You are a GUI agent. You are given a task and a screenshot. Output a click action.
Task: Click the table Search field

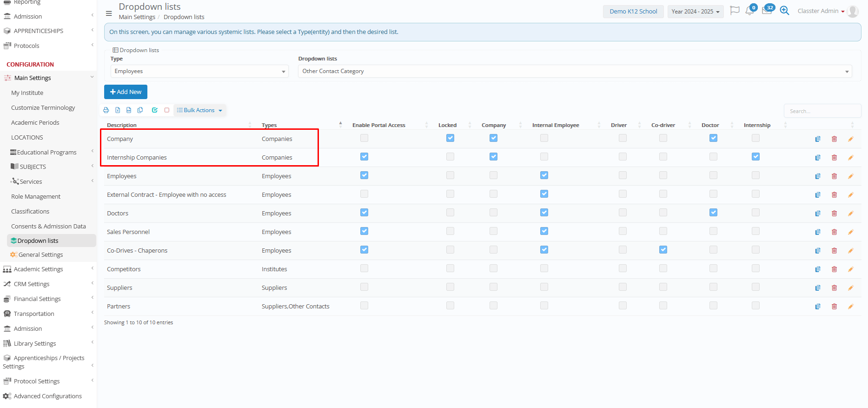pos(822,111)
